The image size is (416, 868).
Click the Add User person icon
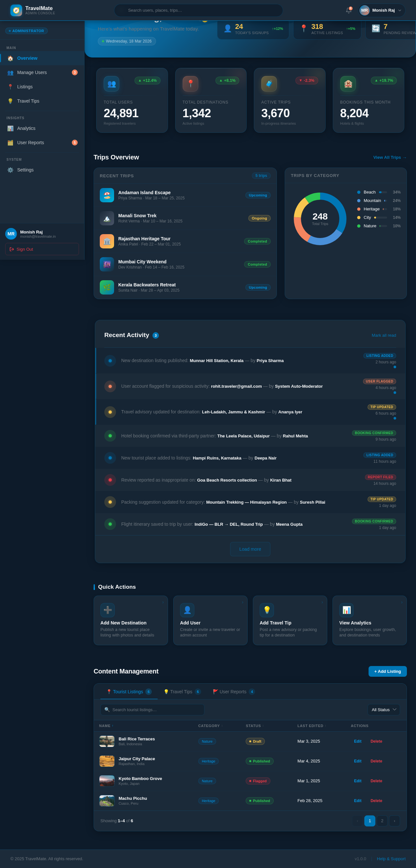click(187, 610)
